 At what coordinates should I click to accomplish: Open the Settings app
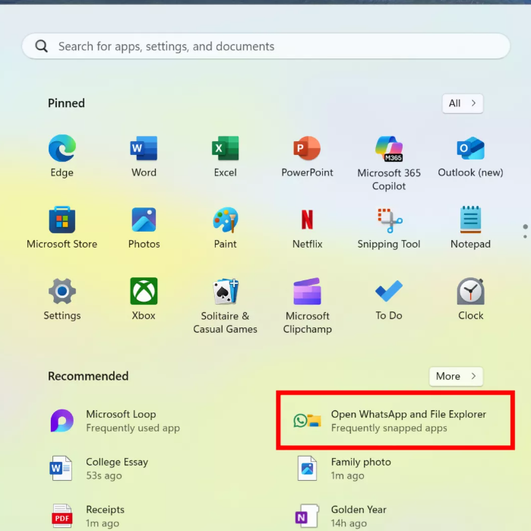click(62, 299)
